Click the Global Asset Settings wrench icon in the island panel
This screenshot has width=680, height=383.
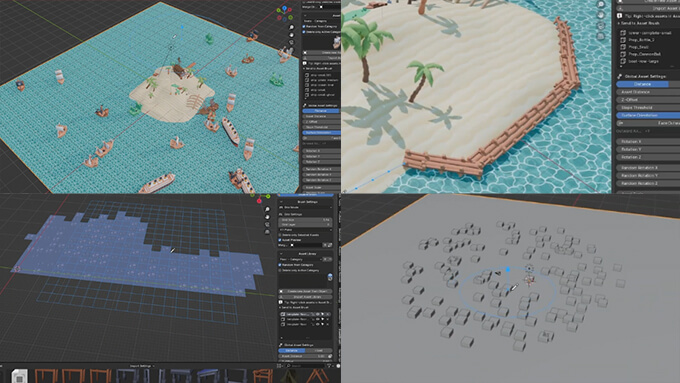click(620, 76)
